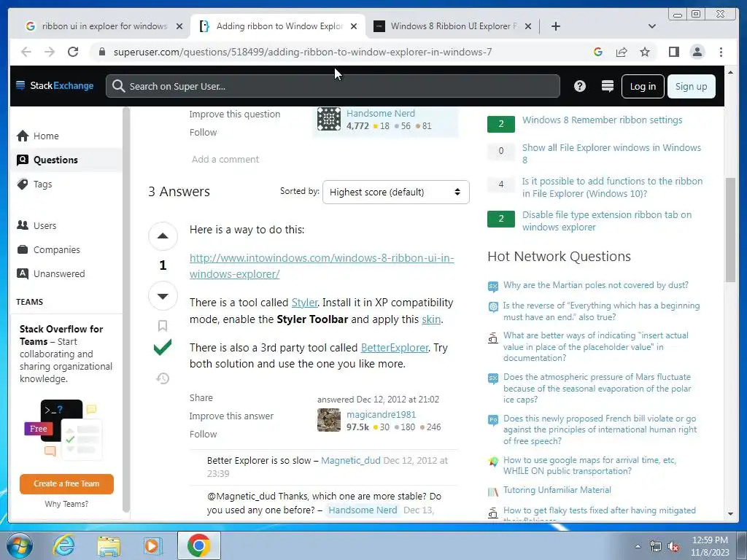Bookmark this page with the star icon
The height and width of the screenshot is (560, 747).
pos(645,52)
